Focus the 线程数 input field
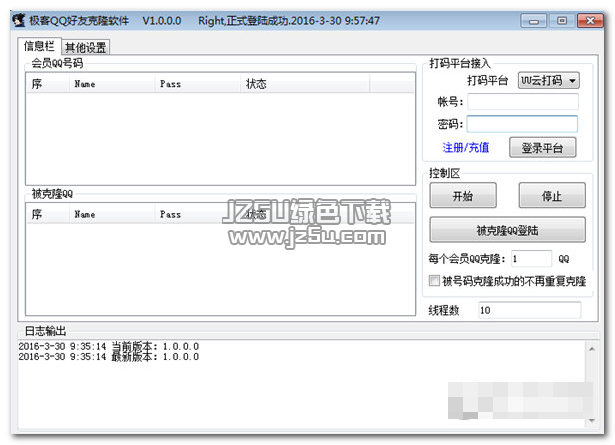The width and height of the screenshot is (615, 445). coord(529,310)
